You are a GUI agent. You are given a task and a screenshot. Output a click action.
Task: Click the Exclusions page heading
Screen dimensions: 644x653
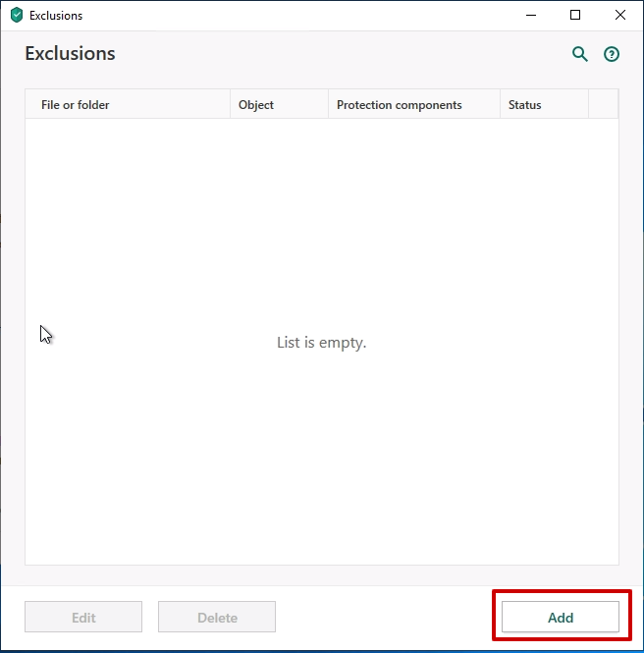coord(70,53)
